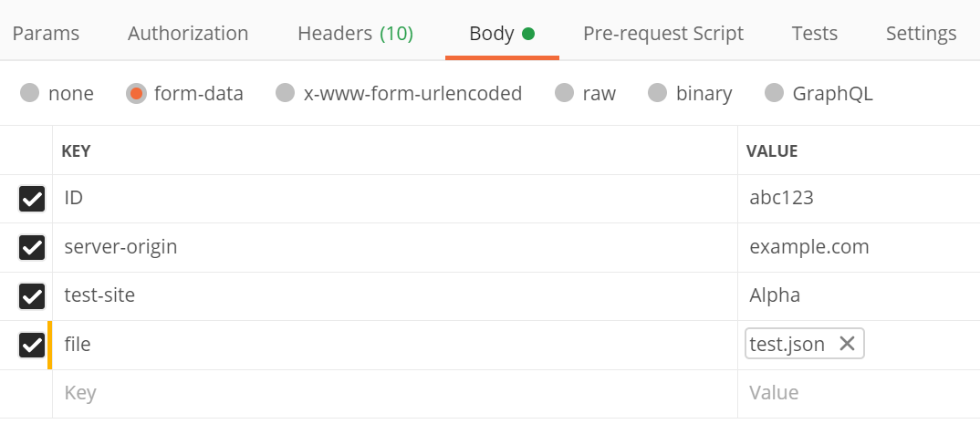This screenshot has width=980, height=424.
Task: Choose the form-data radio option
Action: [137, 93]
